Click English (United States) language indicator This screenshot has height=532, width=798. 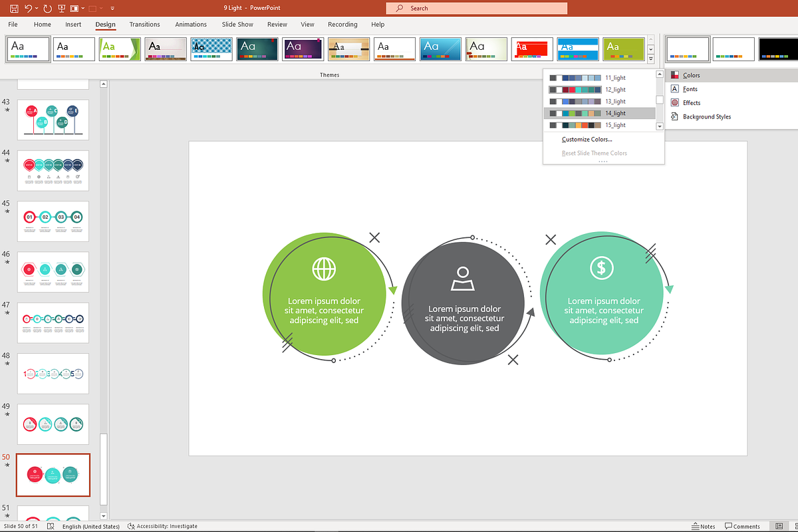point(90,526)
